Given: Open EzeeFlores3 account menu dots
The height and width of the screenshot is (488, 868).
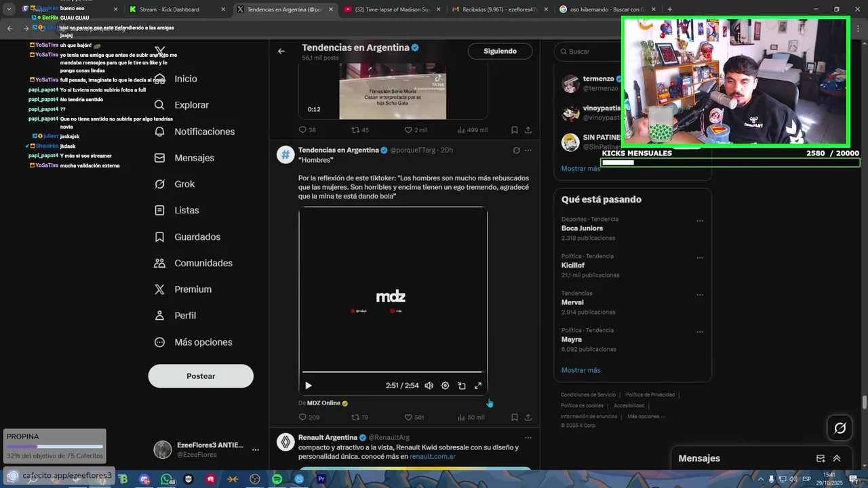Looking at the screenshot, I should (x=256, y=449).
